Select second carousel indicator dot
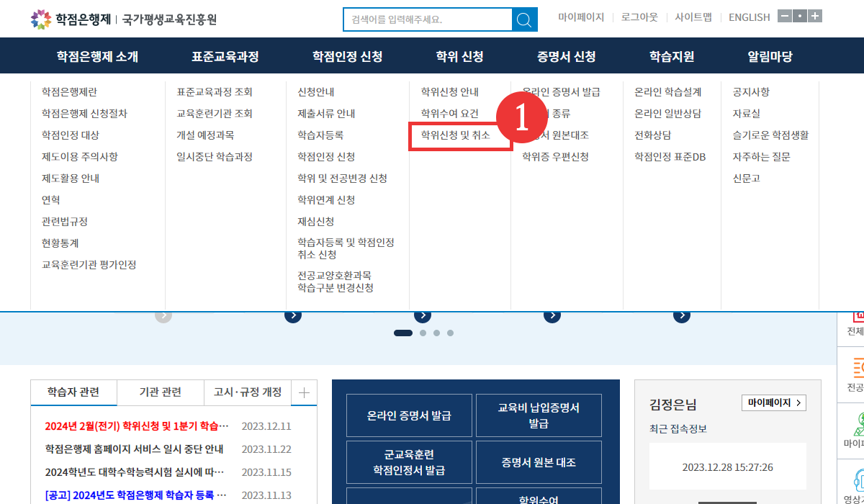 click(423, 333)
